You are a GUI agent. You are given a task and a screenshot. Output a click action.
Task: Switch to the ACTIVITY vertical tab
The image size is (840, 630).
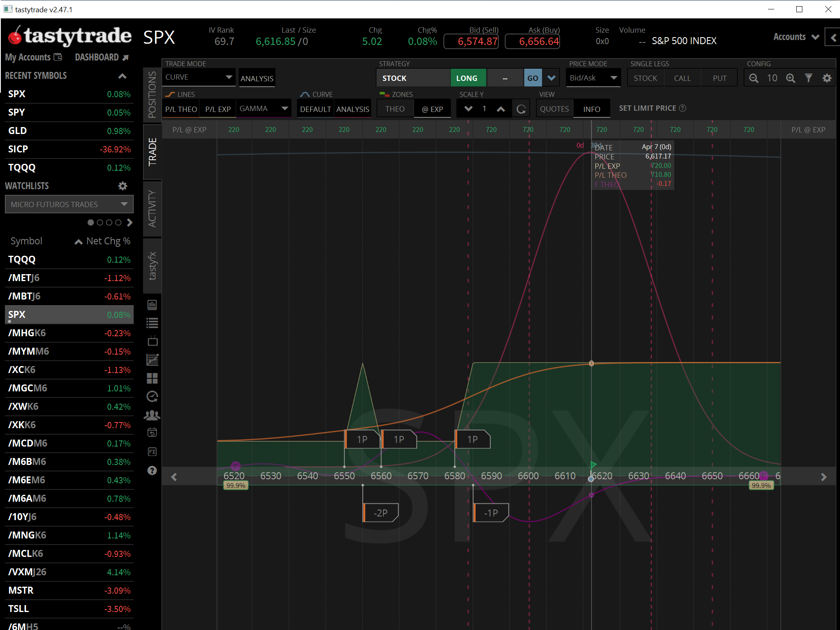click(152, 208)
